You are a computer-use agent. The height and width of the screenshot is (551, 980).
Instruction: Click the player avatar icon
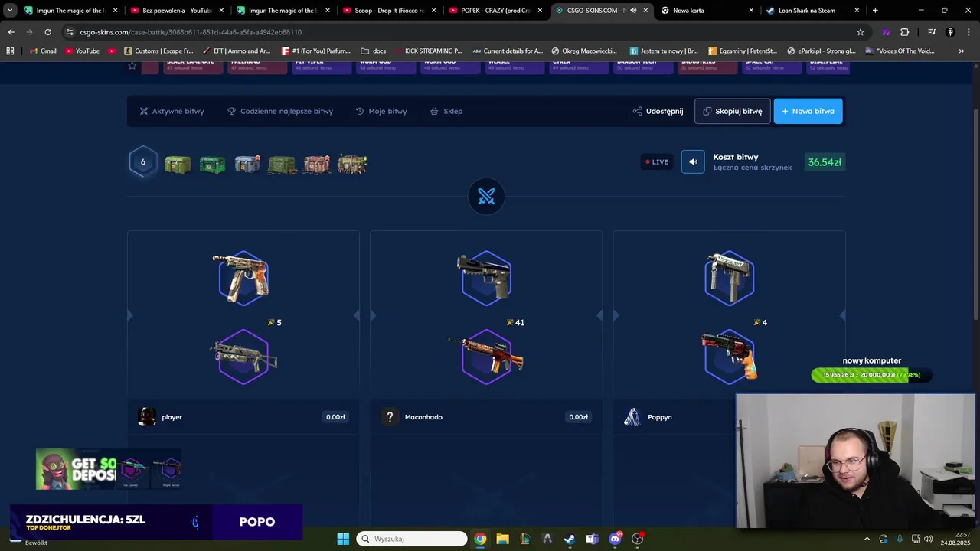147,417
